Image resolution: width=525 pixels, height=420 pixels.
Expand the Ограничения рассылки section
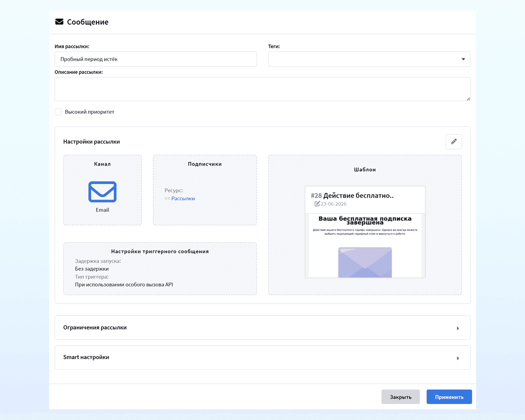pyautogui.click(x=262, y=327)
